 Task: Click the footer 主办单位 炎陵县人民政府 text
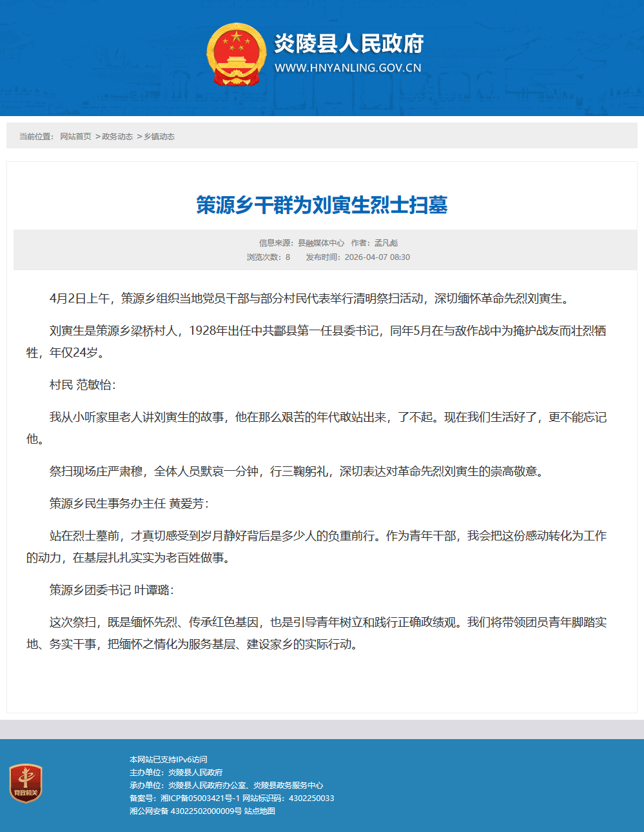tap(176, 773)
